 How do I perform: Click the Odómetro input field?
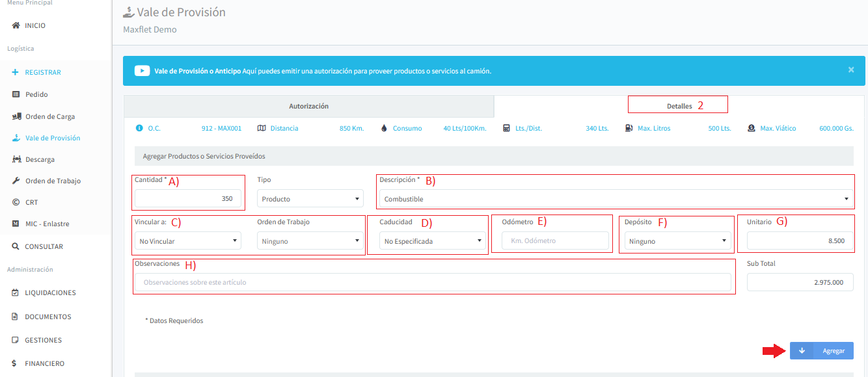click(554, 241)
